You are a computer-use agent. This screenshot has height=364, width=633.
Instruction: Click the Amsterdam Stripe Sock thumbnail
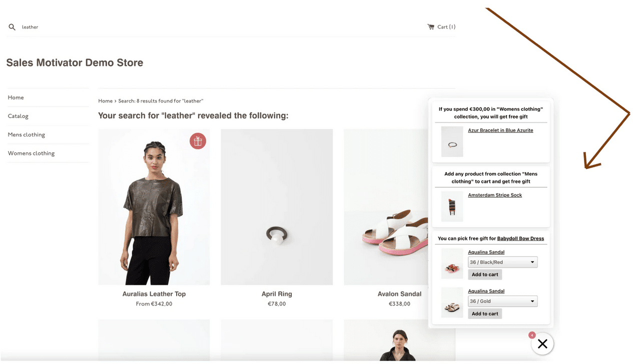click(x=452, y=206)
